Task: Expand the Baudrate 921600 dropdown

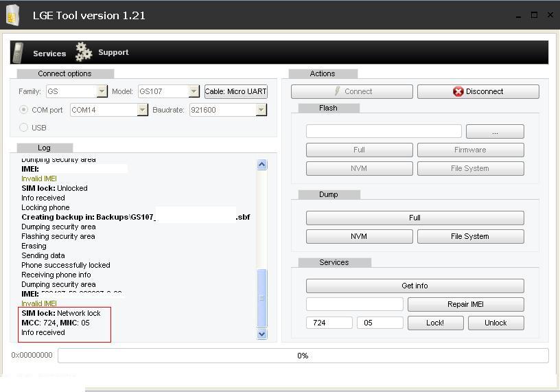Action: [261, 110]
